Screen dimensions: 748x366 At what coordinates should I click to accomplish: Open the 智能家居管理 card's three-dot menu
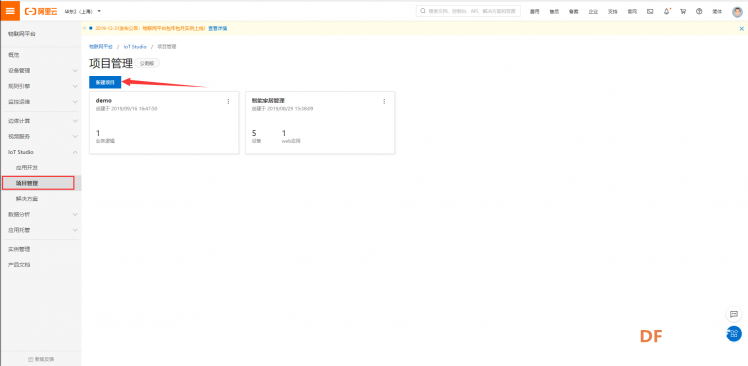point(384,101)
